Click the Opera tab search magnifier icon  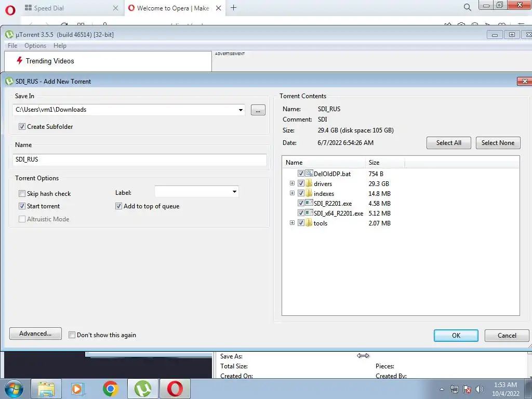pyautogui.click(x=467, y=7)
